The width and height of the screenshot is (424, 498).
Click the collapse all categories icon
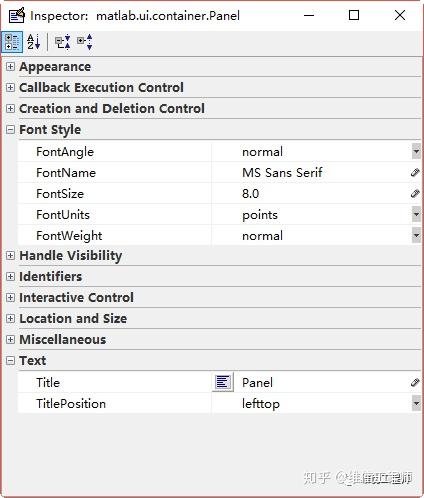[85, 42]
